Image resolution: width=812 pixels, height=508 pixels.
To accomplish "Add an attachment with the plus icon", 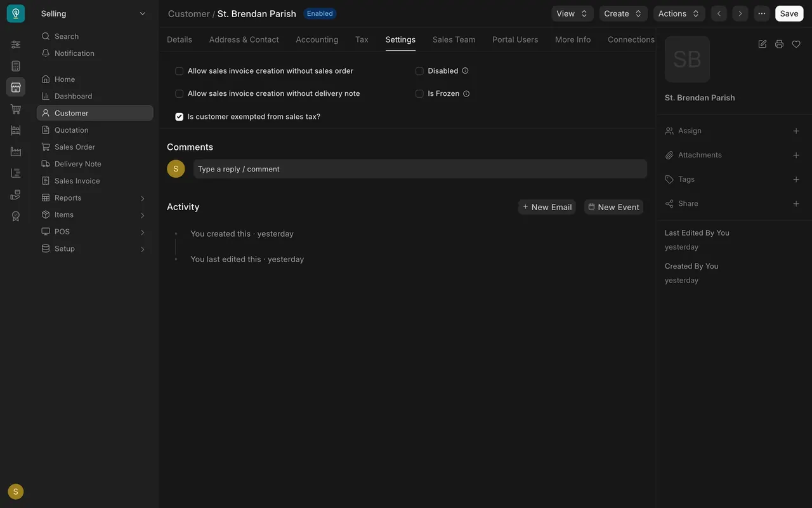I will coord(796,155).
